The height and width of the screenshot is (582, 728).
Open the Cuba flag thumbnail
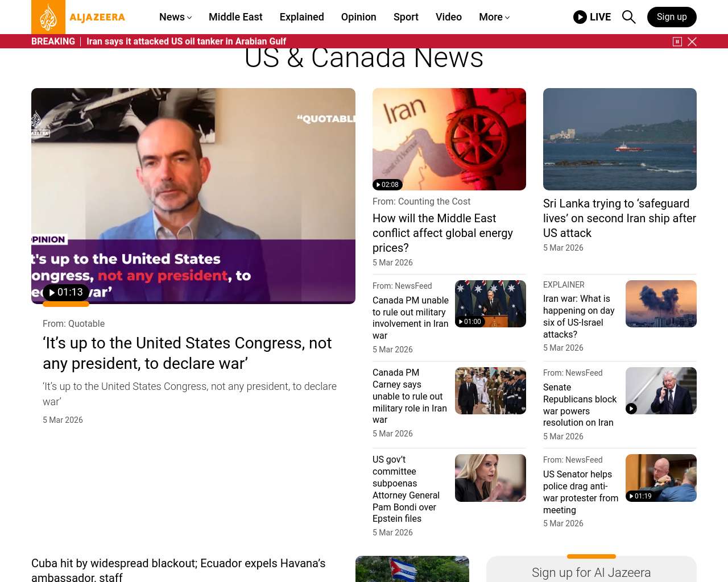412,569
